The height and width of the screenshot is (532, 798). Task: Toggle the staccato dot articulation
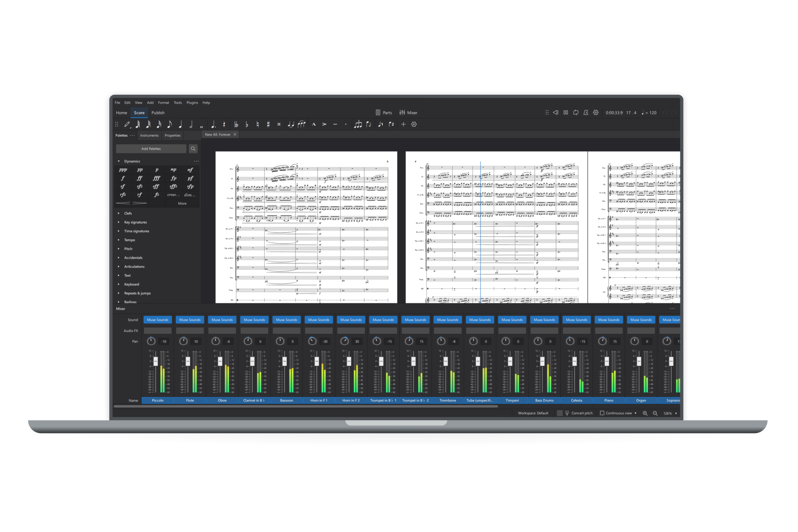346,124
